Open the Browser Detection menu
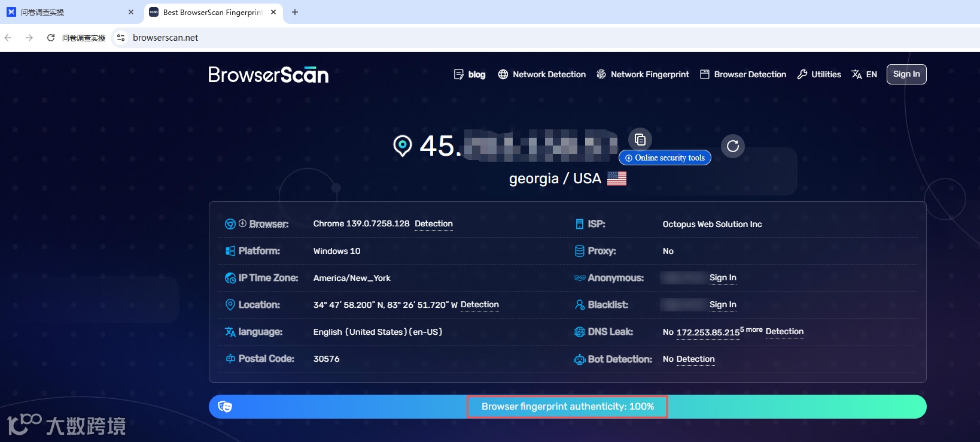 (x=743, y=74)
